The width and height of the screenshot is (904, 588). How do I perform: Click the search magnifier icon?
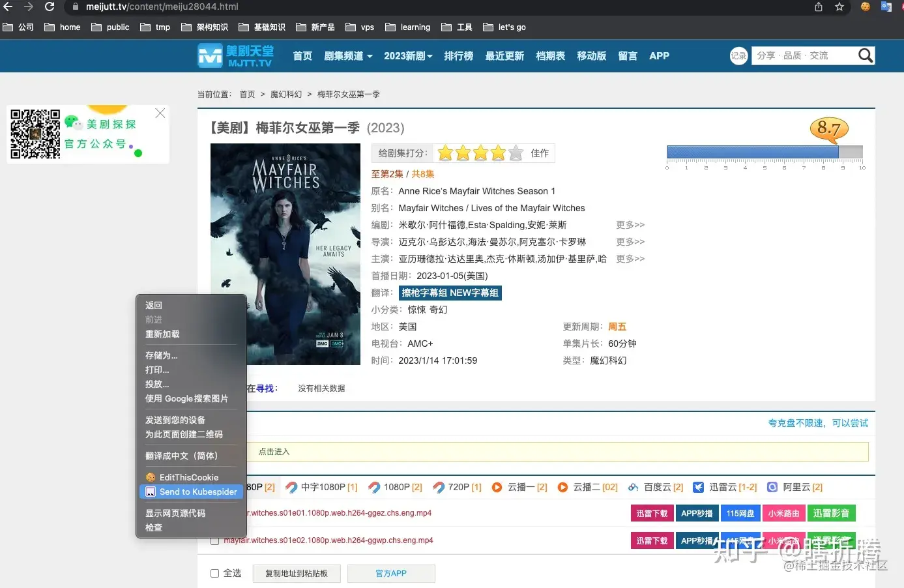click(x=866, y=56)
